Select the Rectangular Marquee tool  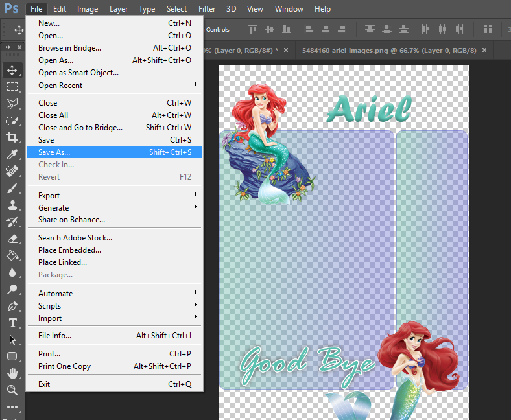pyautogui.click(x=12, y=87)
